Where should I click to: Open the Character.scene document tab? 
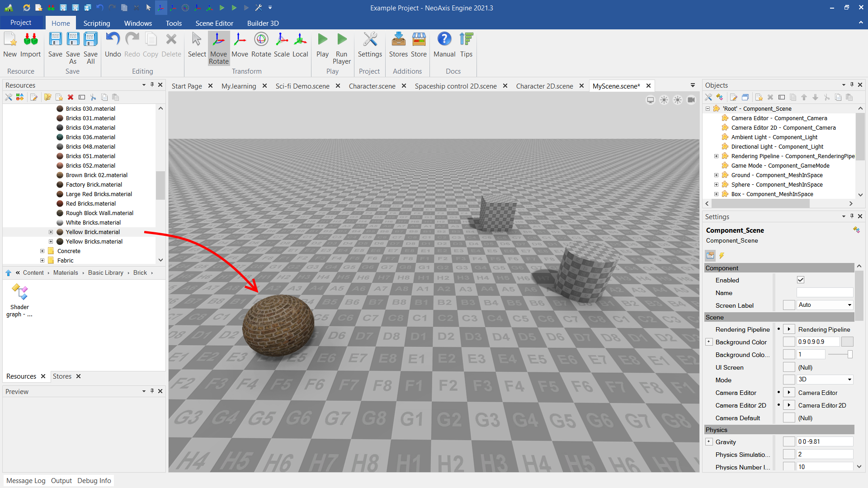pyautogui.click(x=372, y=86)
